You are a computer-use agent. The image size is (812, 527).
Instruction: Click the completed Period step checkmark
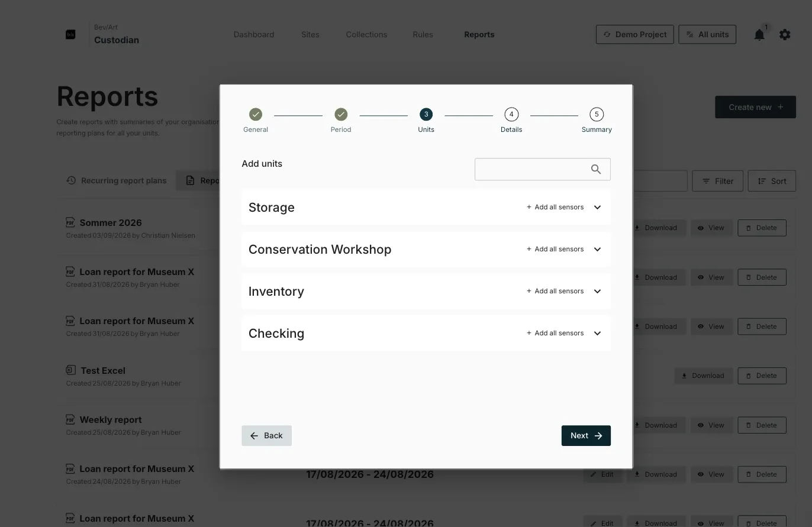341,114
